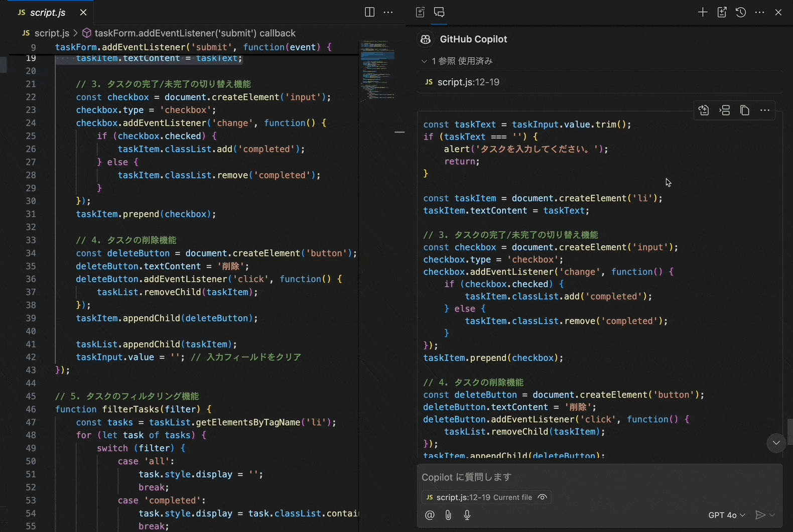Image resolution: width=793 pixels, height=532 pixels.
Task: Open send options chevron beside send arrow
Action: point(772,515)
